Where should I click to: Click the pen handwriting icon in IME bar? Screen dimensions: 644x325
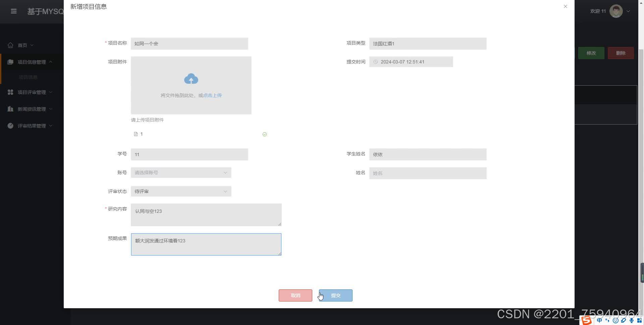624,320
